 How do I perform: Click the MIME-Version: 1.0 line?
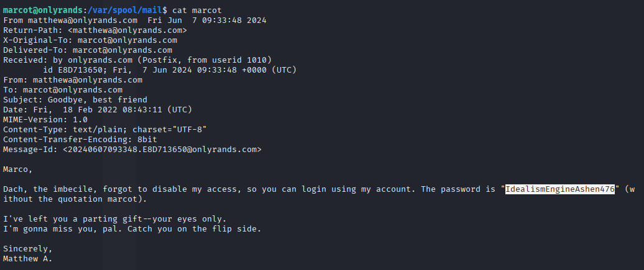(x=45, y=120)
